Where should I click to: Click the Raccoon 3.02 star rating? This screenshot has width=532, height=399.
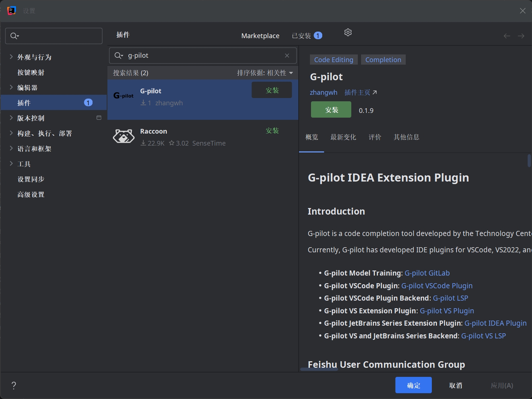pos(179,143)
